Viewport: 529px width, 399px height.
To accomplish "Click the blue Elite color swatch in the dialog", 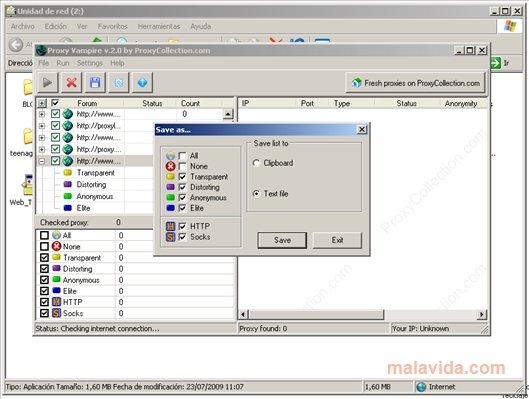I will click(x=171, y=208).
